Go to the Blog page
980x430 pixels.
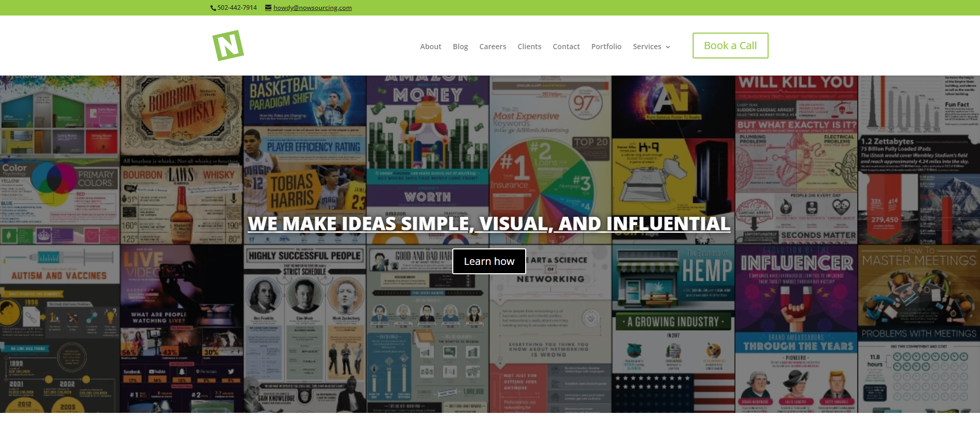(x=460, y=47)
